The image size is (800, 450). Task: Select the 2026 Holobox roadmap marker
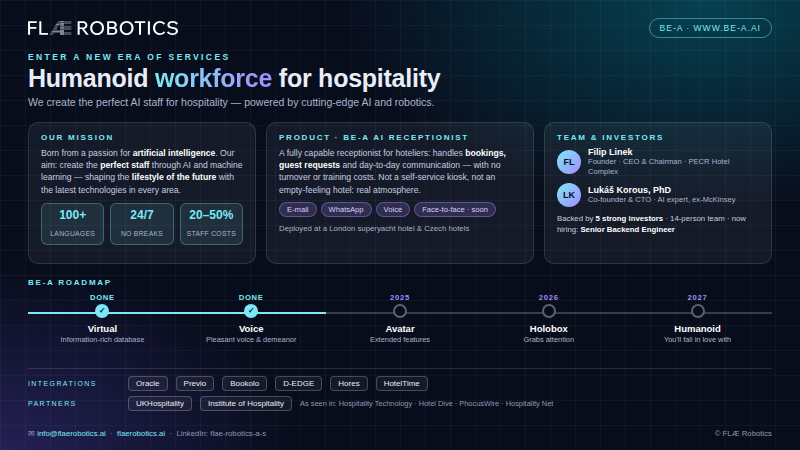tap(548, 311)
